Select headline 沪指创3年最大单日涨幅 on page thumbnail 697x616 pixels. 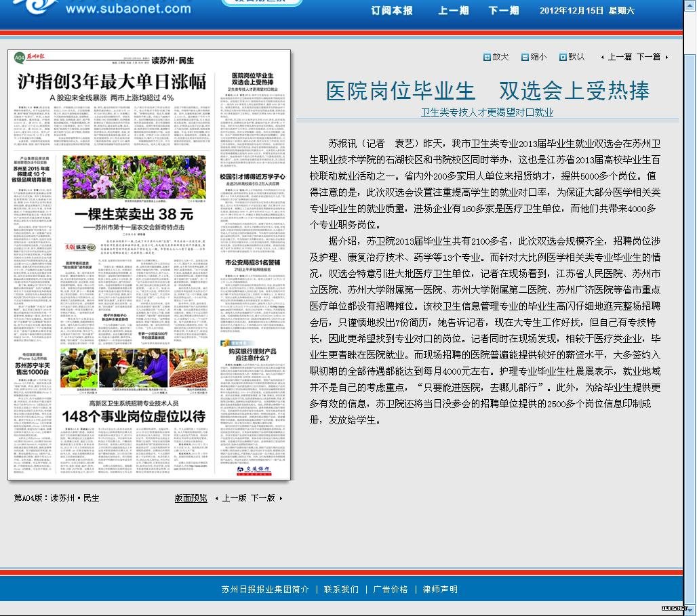tap(112, 82)
